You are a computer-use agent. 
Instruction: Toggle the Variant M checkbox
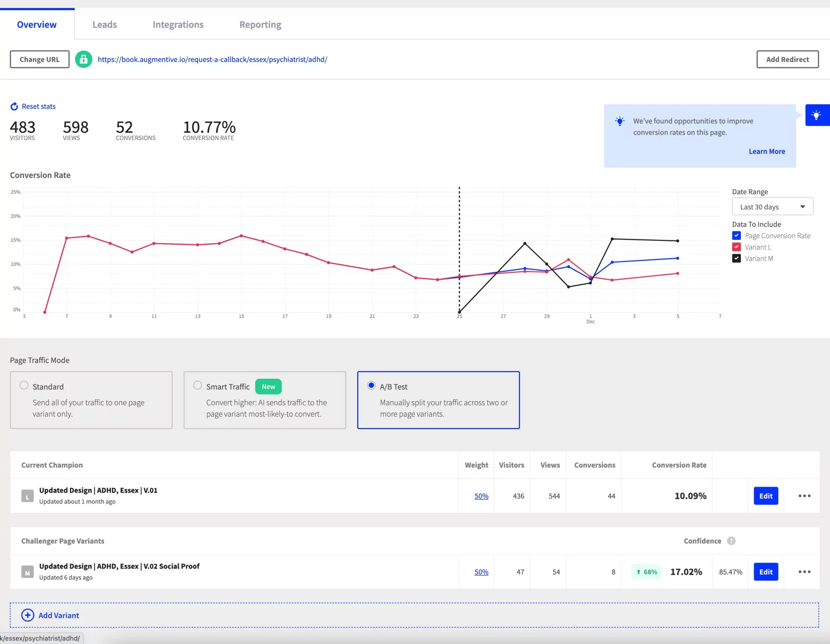pyautogui.click(x=737, y=258)
